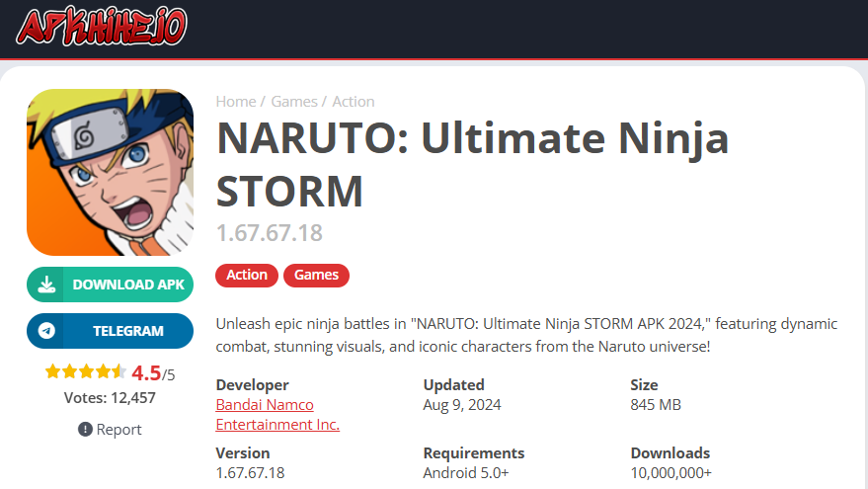Click the 4.5 rating score

(146, 372)
